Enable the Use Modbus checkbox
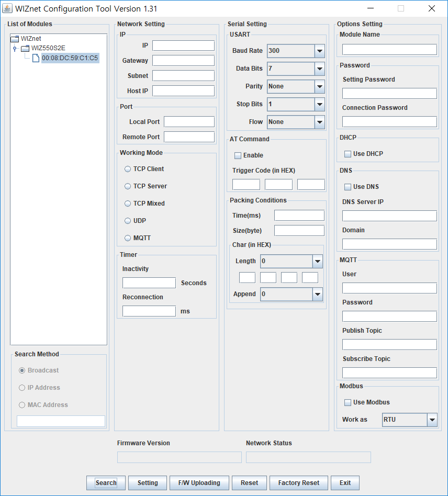This screenshot has width=448, height=496. (x=348, y=402)
